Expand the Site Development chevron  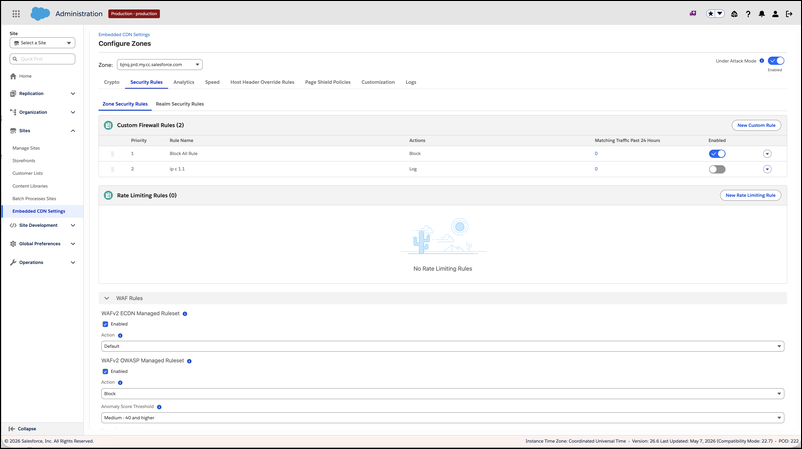tap(73, 225)
